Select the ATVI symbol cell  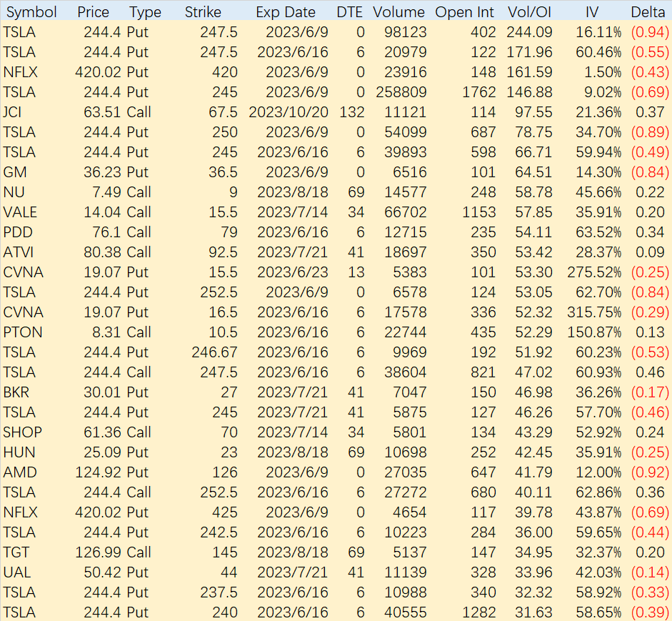pyautogui.click(x=18, y=252)
